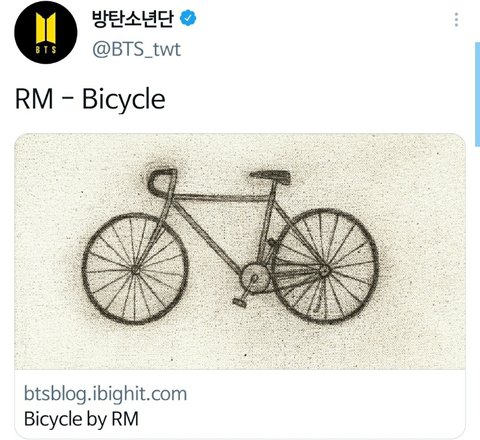Viewport: 480px width, 440px height.
Task: Click the small BTS letters under the logo
Action: 46,50
